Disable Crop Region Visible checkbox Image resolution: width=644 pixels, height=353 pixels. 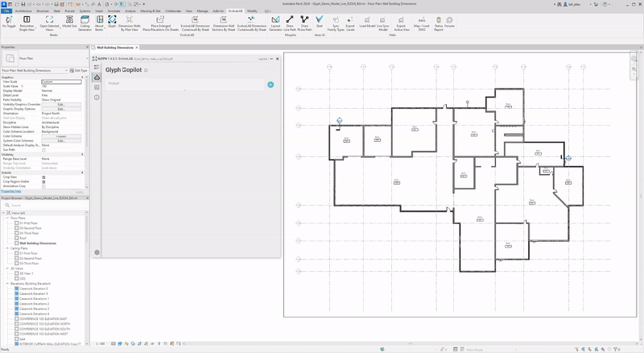click(43, 181)
